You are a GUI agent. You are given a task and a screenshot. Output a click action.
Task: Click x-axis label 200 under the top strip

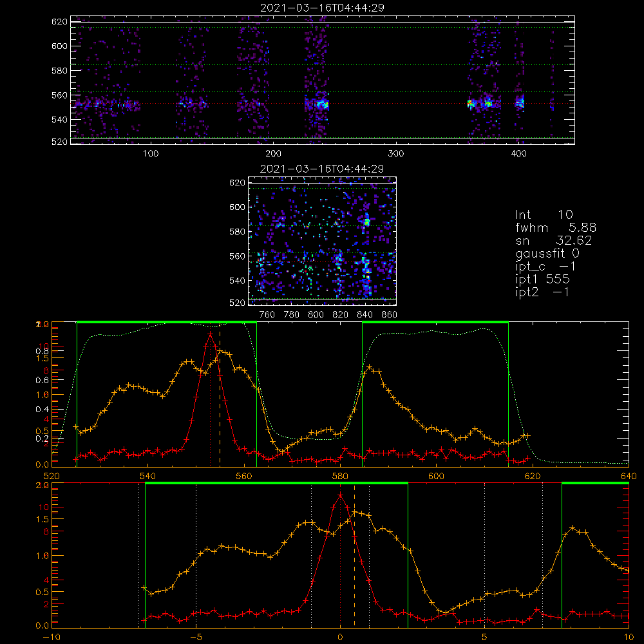click(x=273, y=154)
